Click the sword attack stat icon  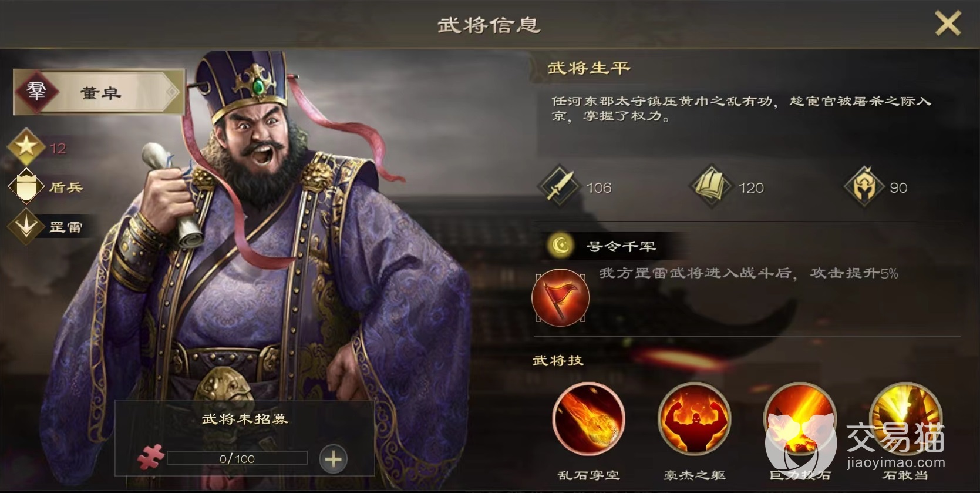click(x=559, y=187)
